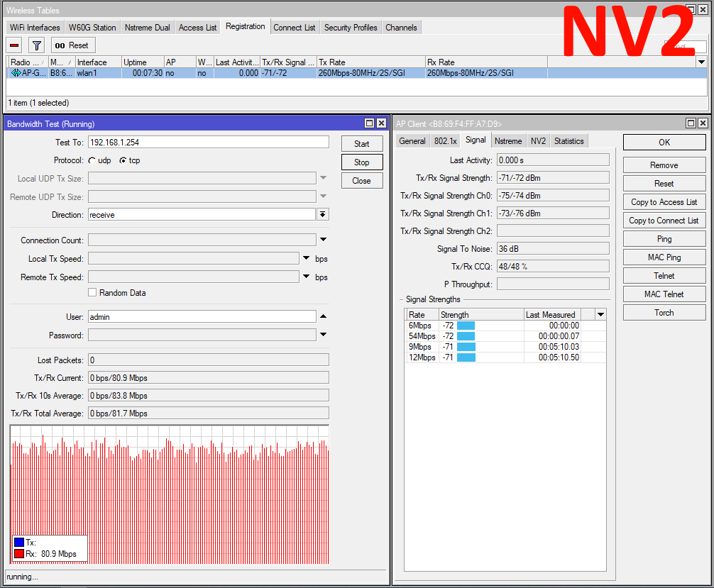
Task: Select the 54Mbps signal row
Action: 505,336
